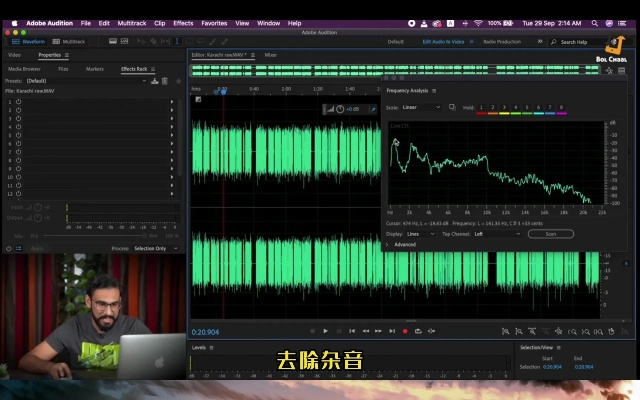640x400 pixels.
Task: Open macOS Spotlight search icon
Action: coord(595,23)
